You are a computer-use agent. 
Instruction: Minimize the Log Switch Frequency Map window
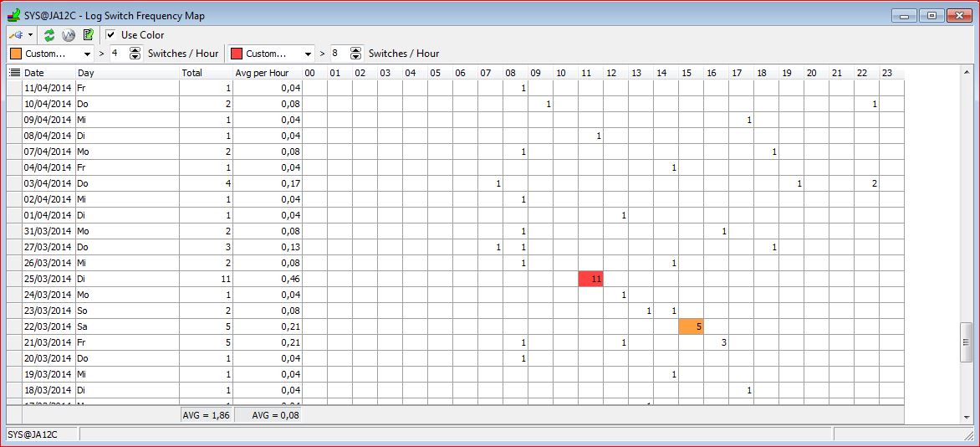click(x=905, y=16)
